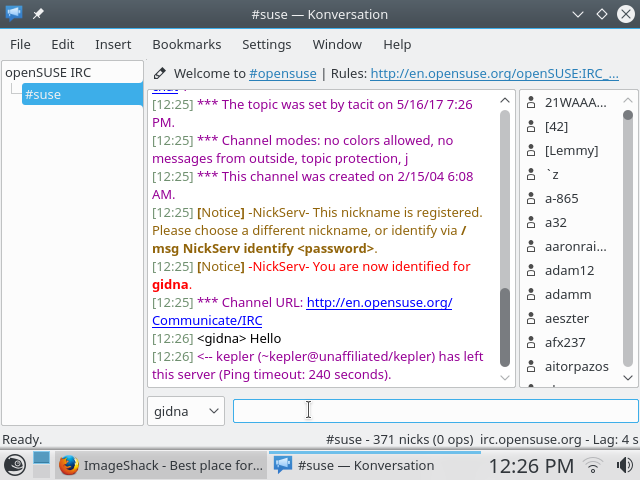Viewport: 640px width, 480px height.
Task: Click Konversation icon in taskbar entry
Action: [283, 465]
